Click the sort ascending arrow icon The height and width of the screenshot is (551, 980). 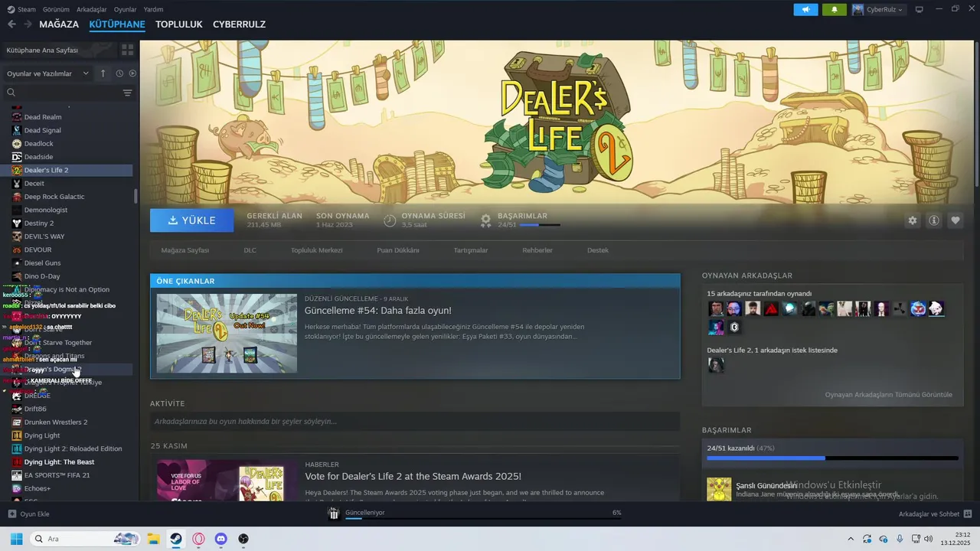click(103, 73)
